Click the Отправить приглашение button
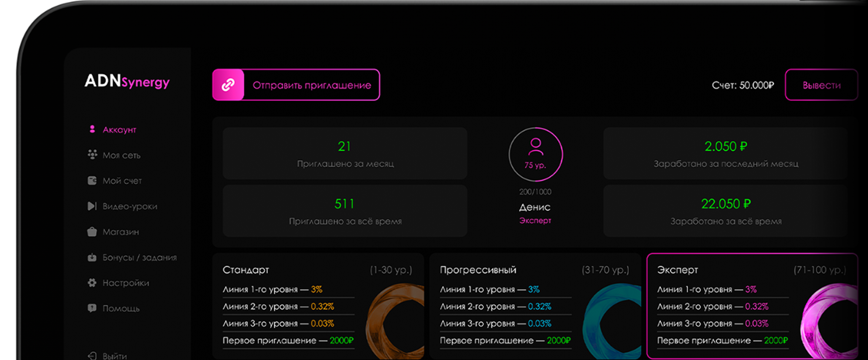Screen dimensions: 868x360 tap(296, 85)
